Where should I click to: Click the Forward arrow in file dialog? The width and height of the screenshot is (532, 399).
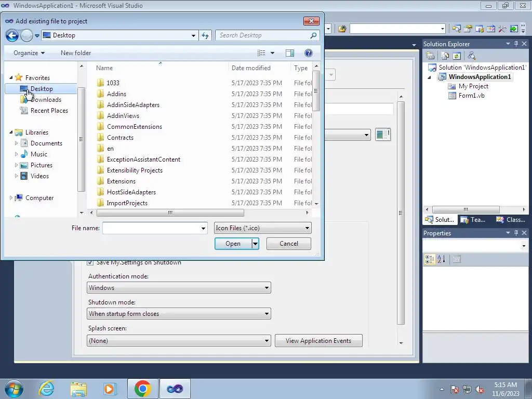point(26,35)
